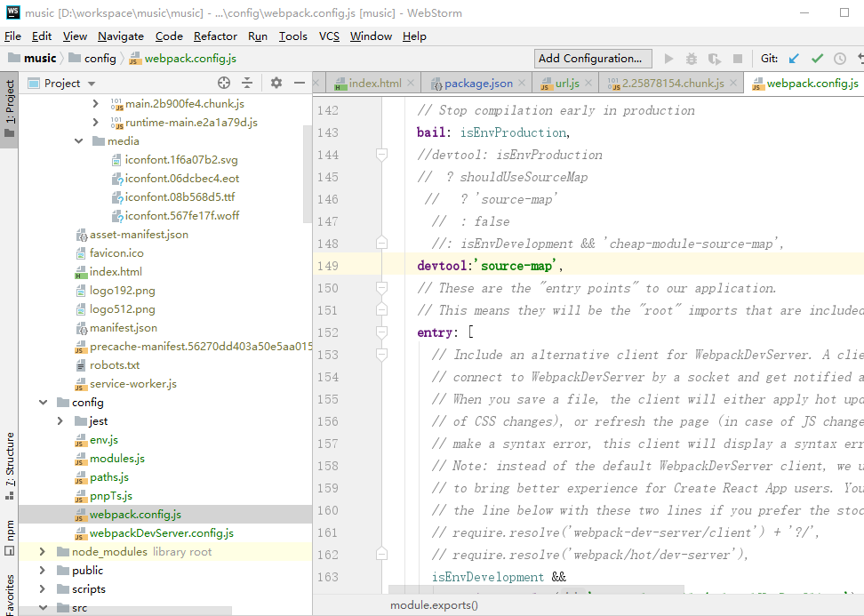Click module.exports() breadcrumb at bottom

pyautogui.click(x=434, y=605)
